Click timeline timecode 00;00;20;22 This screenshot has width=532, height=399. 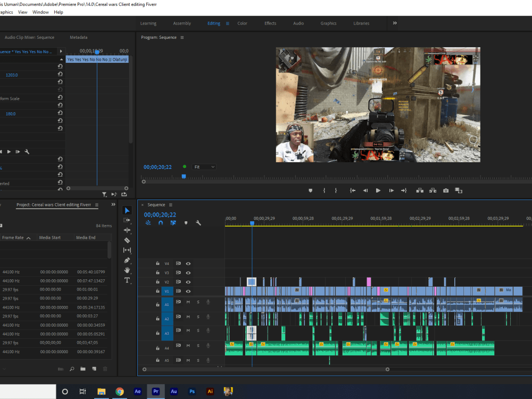(160, 215)
